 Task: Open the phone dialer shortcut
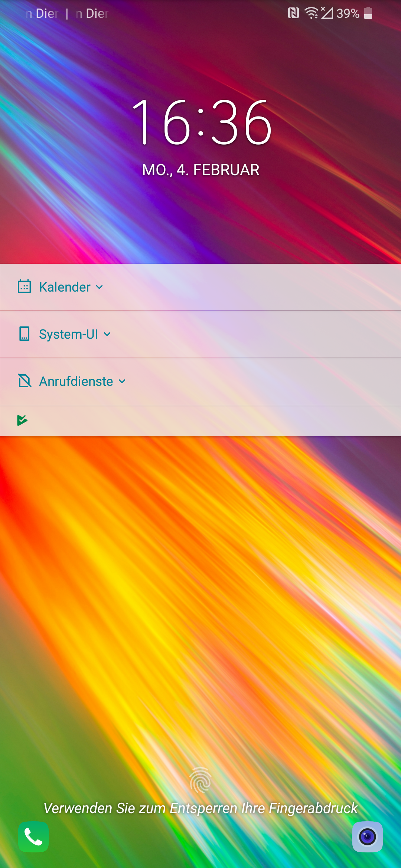[33, 837]
